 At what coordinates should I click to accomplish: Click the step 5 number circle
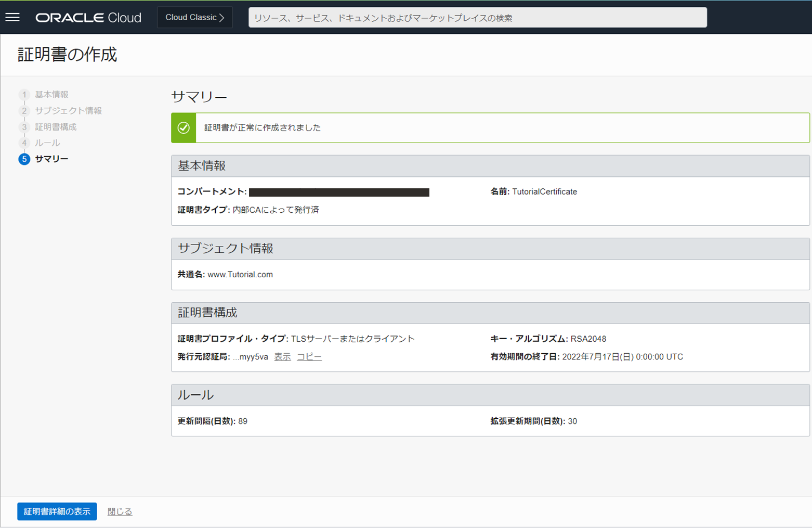[x=24, y=159]
